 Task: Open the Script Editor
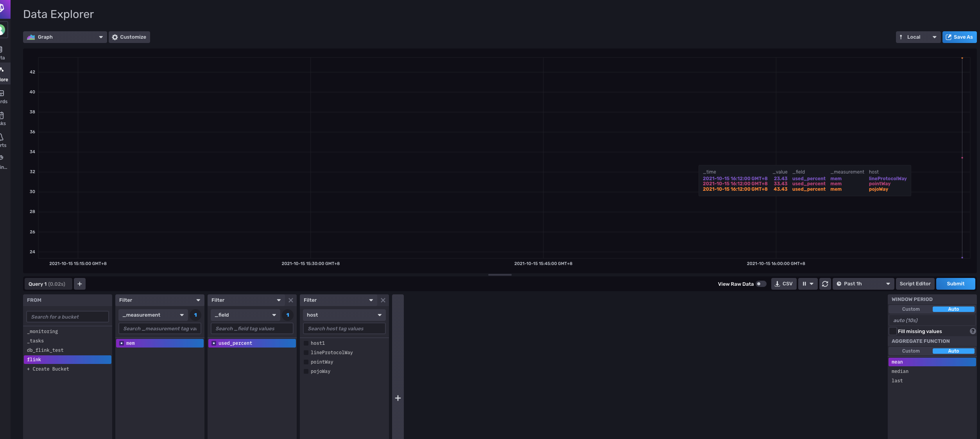click(915, 284)
